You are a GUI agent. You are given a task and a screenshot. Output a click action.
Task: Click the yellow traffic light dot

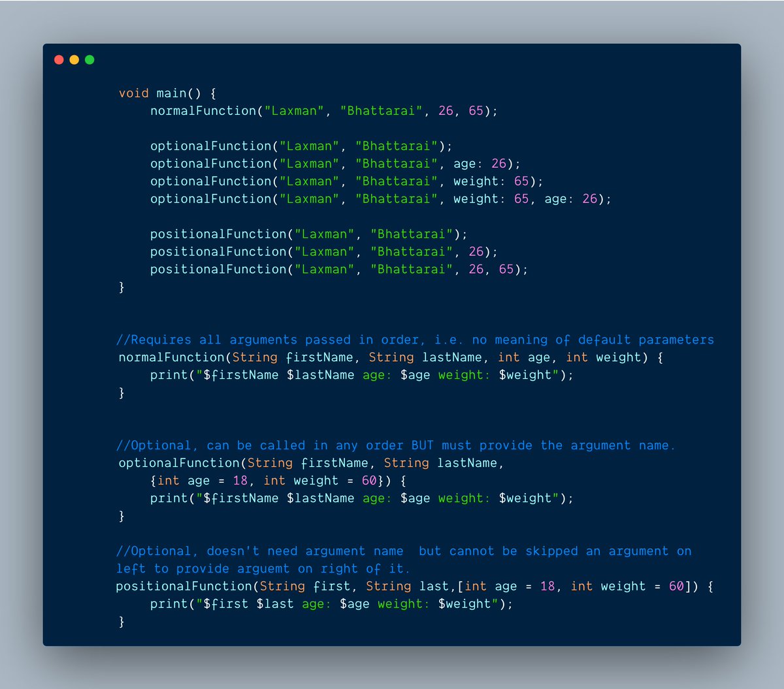coord(74,59)
